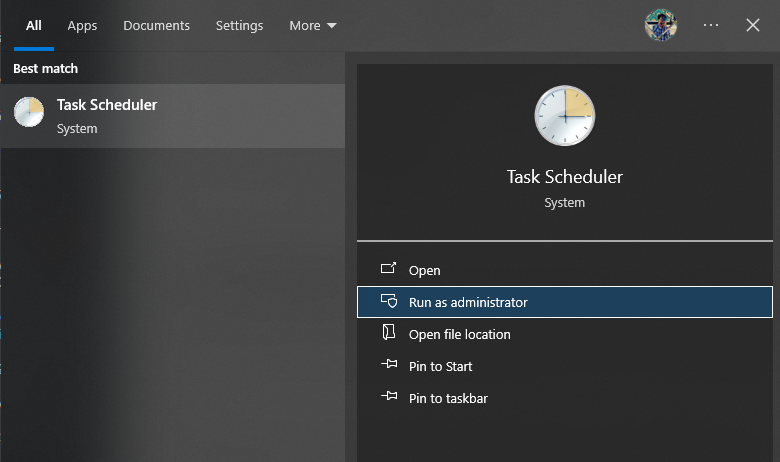This screenshot has width=780, height=462.
Task: Select Task Scheduler best match result
Action: [x=173, y=116]
